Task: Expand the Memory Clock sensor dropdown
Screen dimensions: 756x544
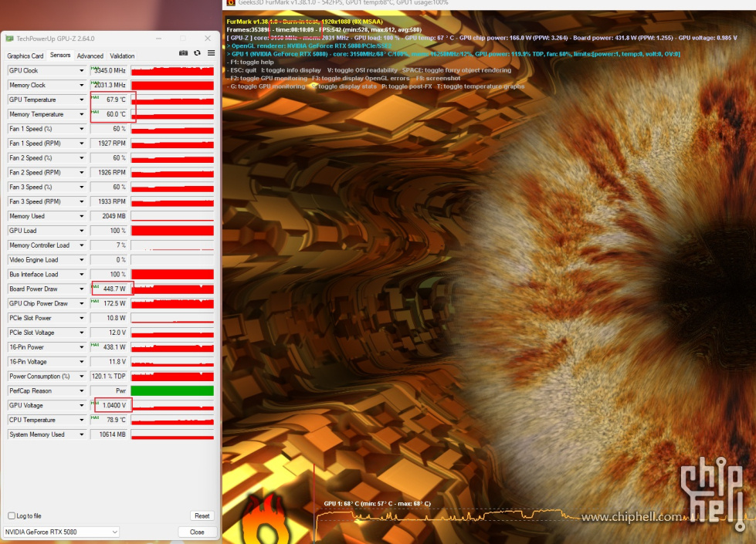Action: (x=82, y=85)
